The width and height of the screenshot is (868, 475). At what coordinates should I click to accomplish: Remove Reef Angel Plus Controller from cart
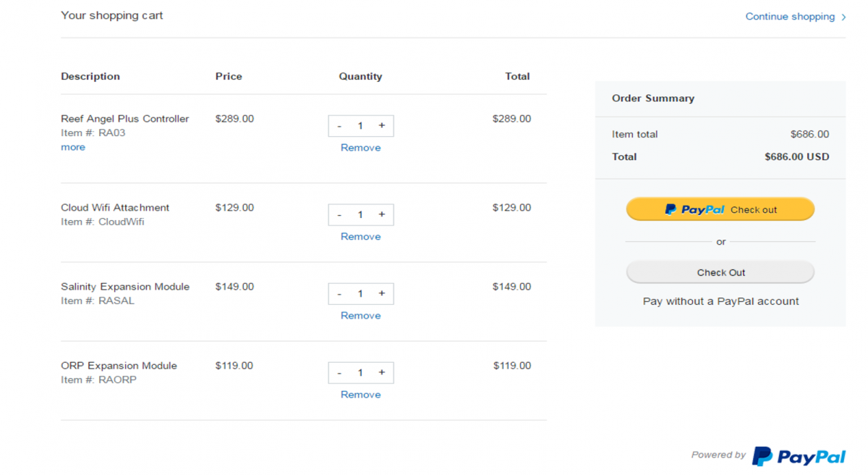[360, 148]
